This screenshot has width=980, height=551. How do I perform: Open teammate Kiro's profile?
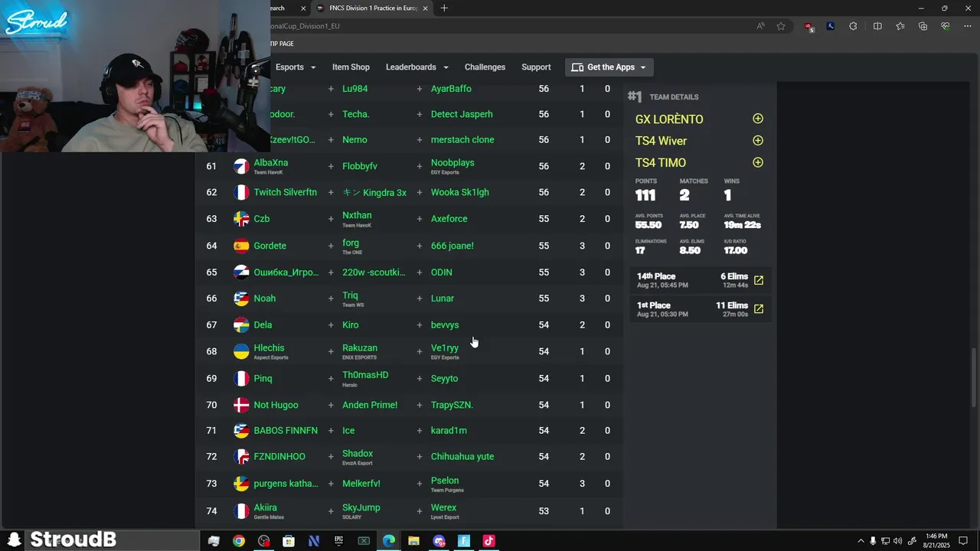[x=350, y=324]
